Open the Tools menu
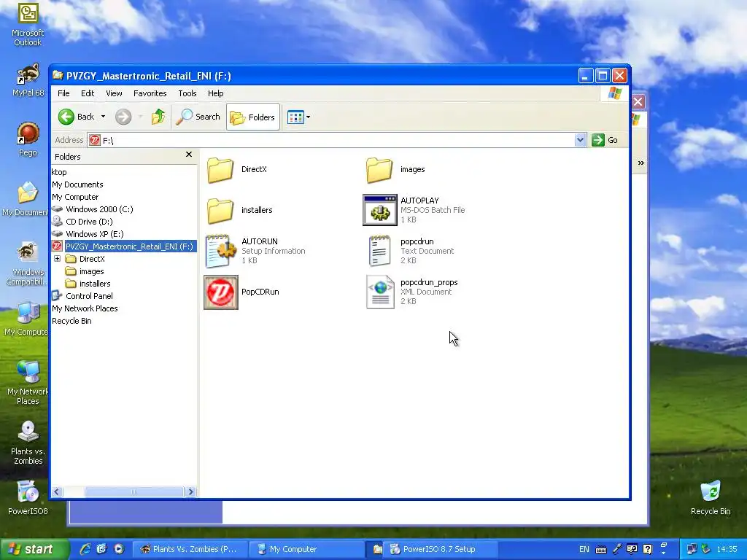Viewport: 747px width, 560px height. [x=187, y=93]
